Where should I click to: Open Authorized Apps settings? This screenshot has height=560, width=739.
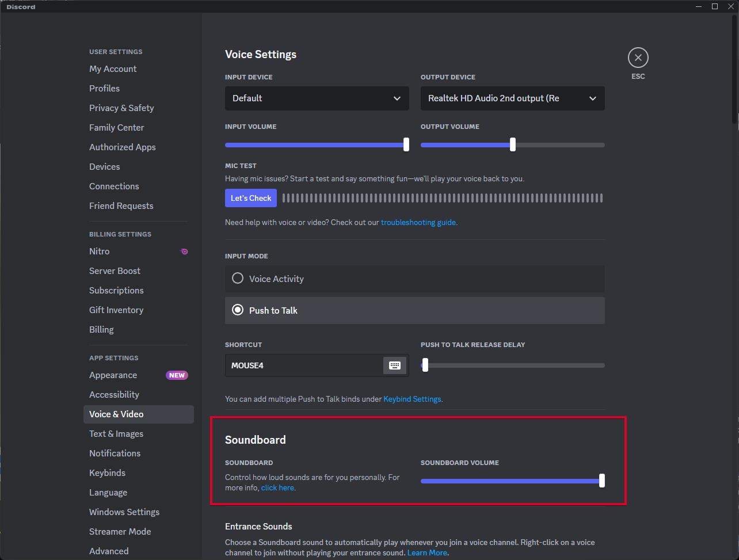pos(139,147)
